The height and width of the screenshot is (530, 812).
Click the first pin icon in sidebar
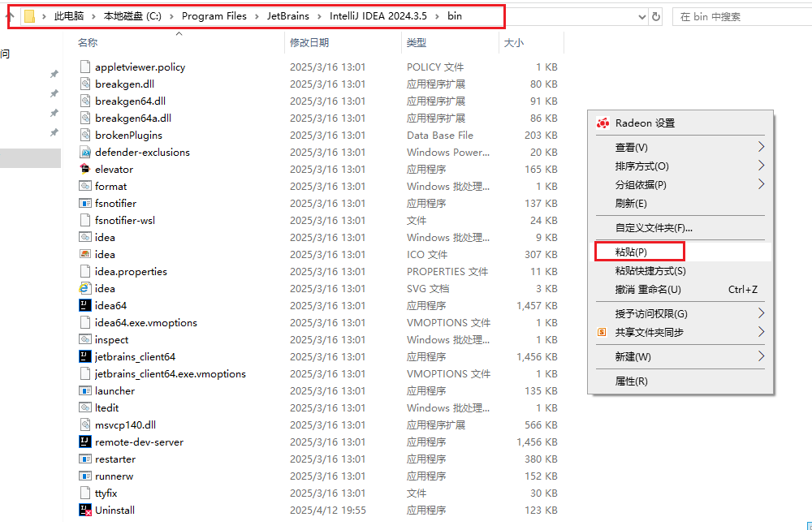tap(54, 74)
